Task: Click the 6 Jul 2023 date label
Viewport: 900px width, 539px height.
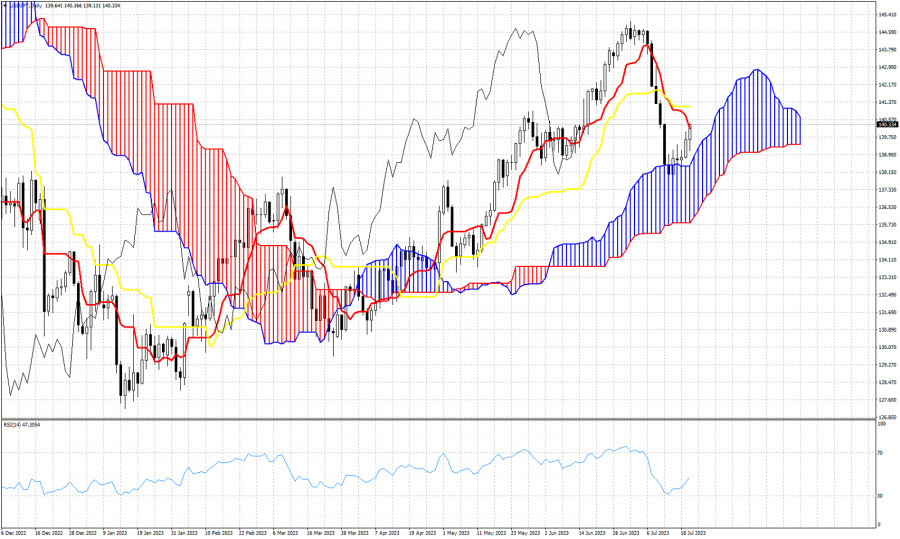Action: [x=658, y=533]
